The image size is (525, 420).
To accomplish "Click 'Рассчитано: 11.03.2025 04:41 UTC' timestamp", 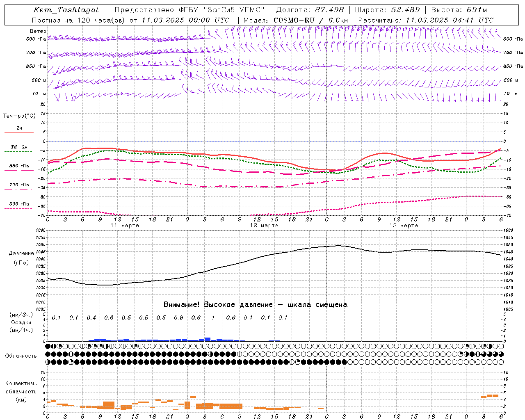I will point(426,20).
